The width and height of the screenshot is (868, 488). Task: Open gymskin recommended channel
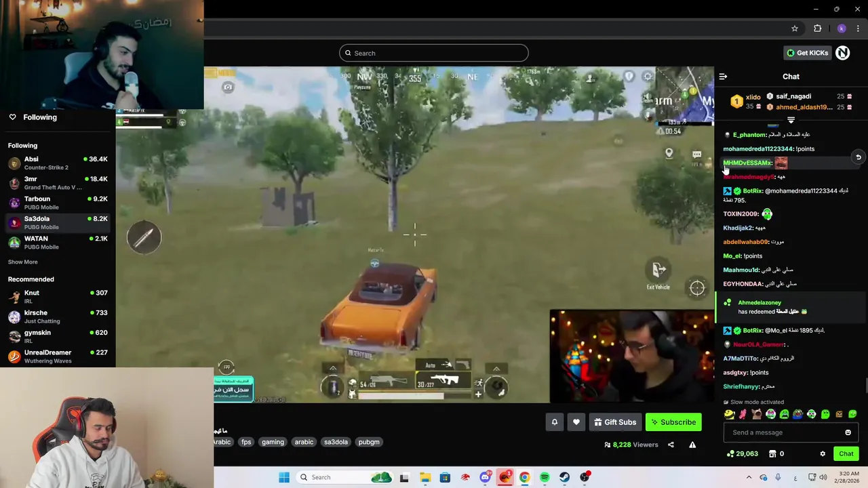point(58,336)
